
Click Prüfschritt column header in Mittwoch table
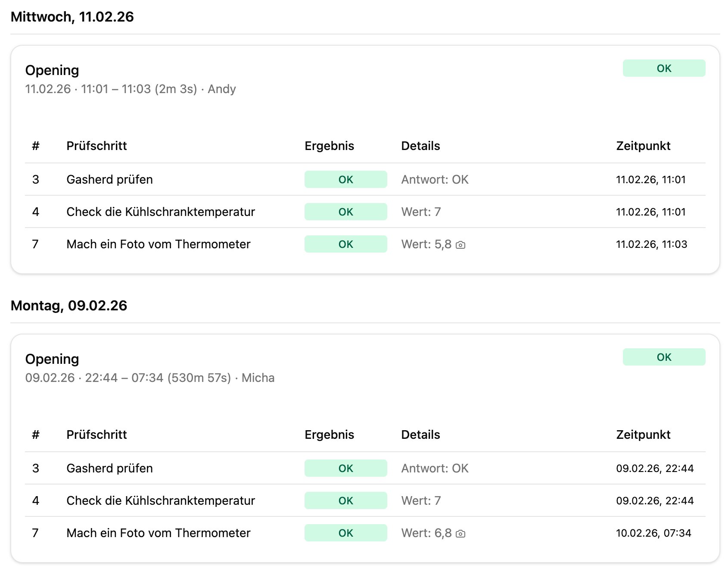pos(96,146)
